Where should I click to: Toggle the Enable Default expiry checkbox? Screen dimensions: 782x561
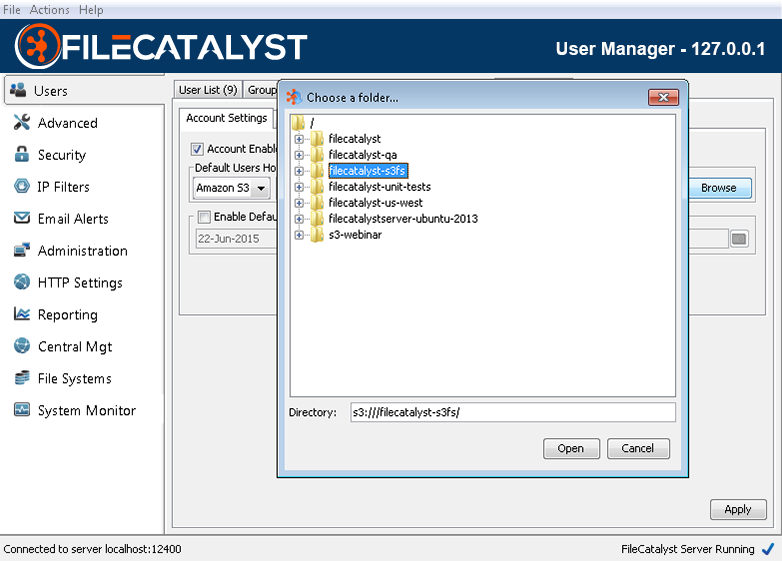click(204, 217)
